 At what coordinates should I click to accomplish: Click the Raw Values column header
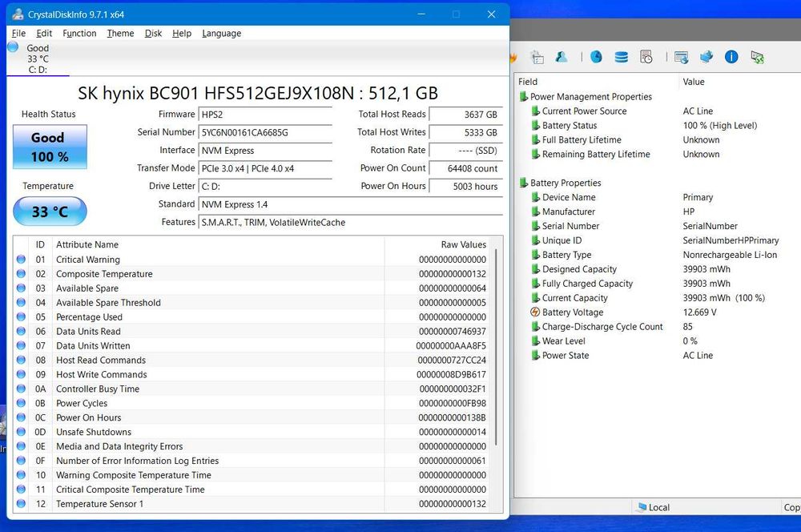tap(463, 244)
